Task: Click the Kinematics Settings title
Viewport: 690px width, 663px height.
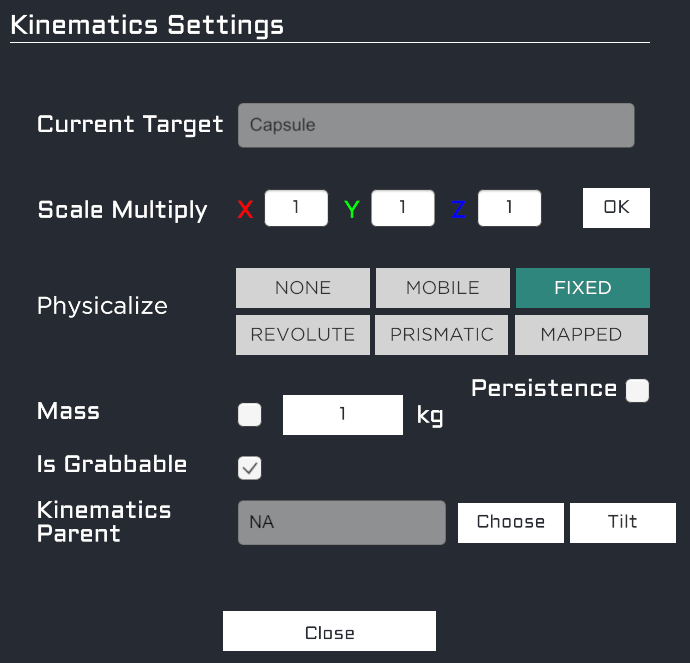Action: click(147, 24)
